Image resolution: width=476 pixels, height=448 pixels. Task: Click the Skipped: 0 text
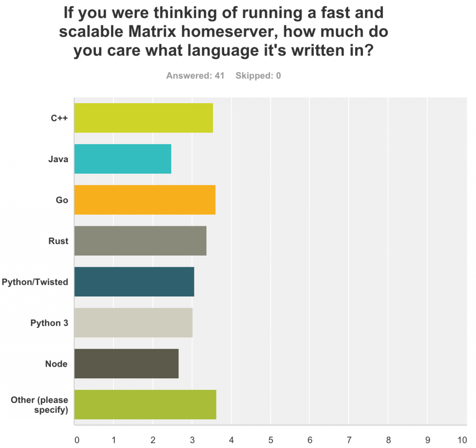258,76
